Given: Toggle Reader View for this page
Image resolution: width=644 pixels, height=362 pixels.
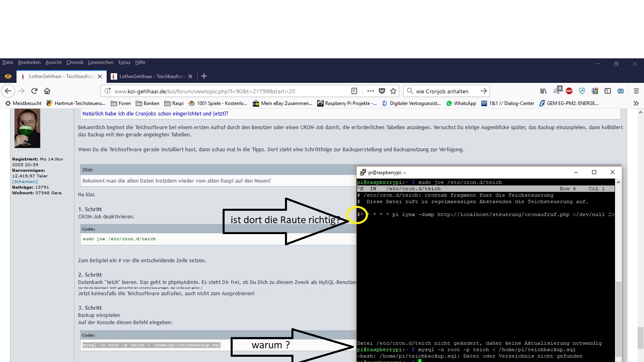Looking at the screenshot, I should coord(354,91).
